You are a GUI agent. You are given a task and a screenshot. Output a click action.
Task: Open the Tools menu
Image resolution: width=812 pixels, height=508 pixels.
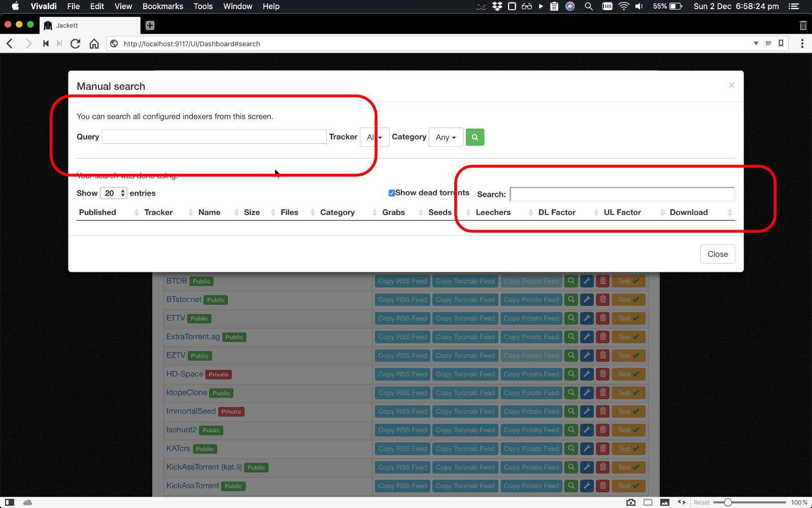[x=203, y=7]
